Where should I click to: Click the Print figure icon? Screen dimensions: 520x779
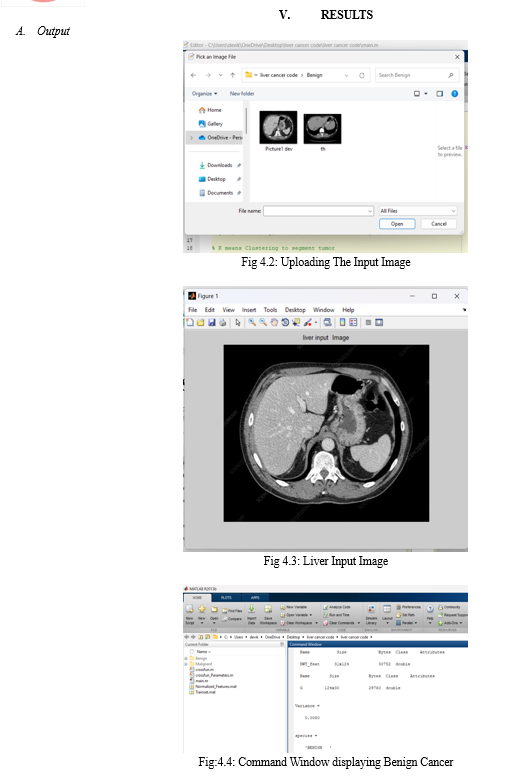223,322
